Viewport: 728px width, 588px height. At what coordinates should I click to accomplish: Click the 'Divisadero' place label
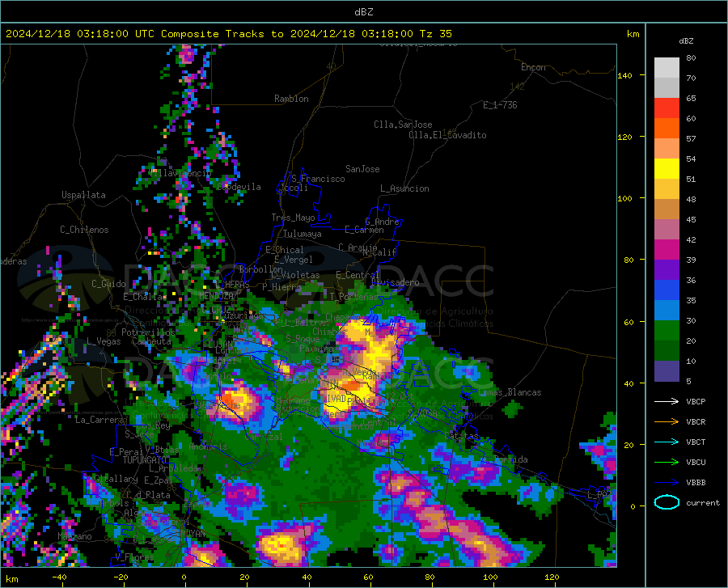[395, 282]
